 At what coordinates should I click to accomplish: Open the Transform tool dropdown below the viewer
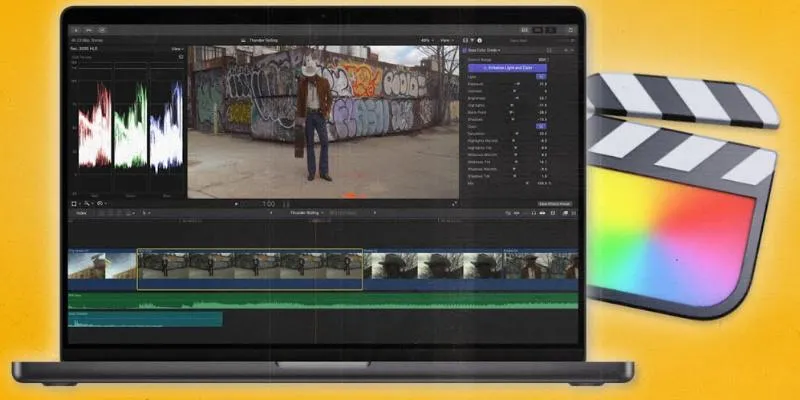(75, 204)
